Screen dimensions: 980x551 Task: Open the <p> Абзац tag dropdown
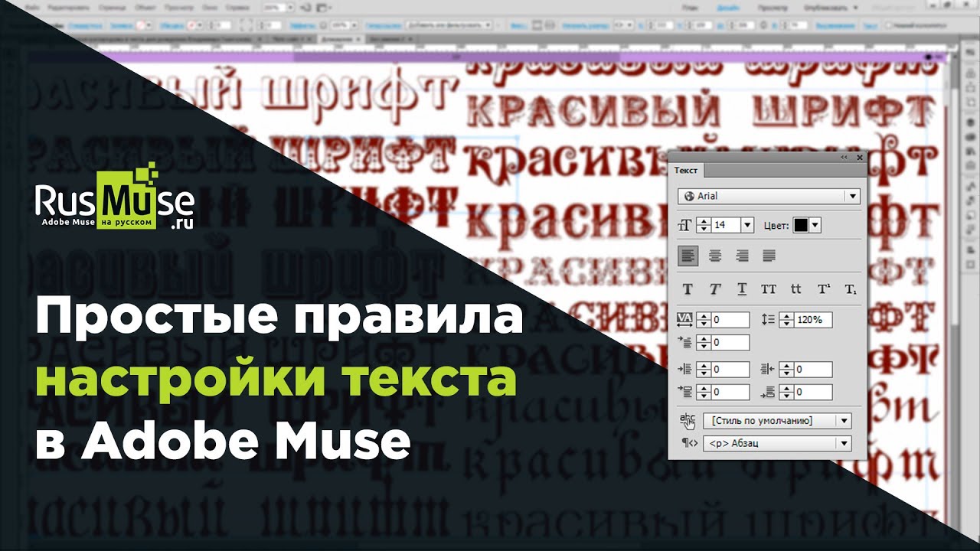[x=777, y=443]
